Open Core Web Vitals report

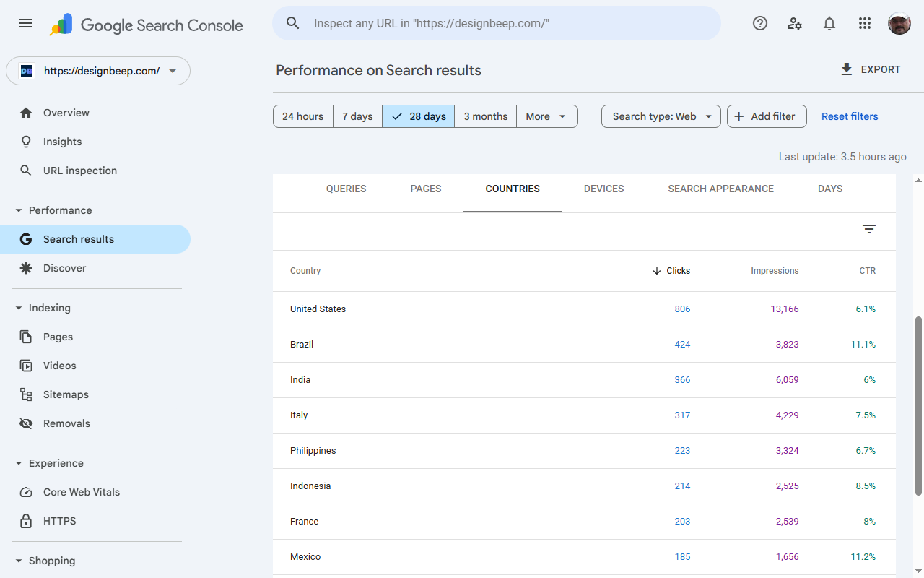[81, 492]
